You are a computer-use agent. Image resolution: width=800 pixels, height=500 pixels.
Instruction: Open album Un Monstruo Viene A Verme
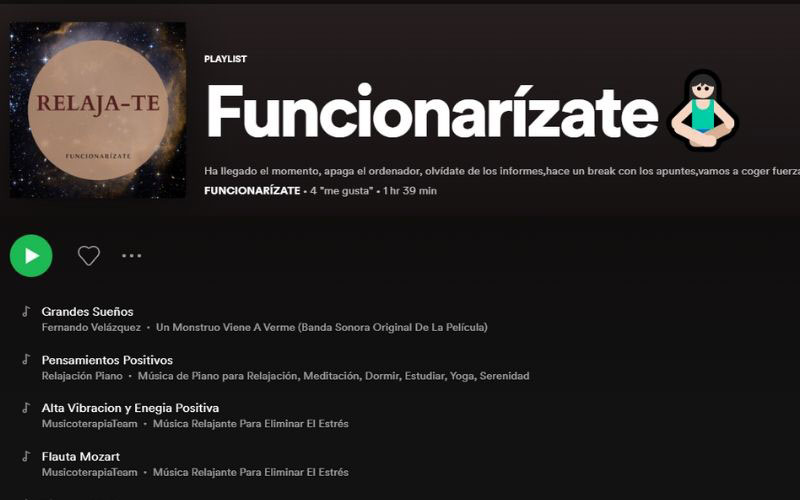pos(321,328)
